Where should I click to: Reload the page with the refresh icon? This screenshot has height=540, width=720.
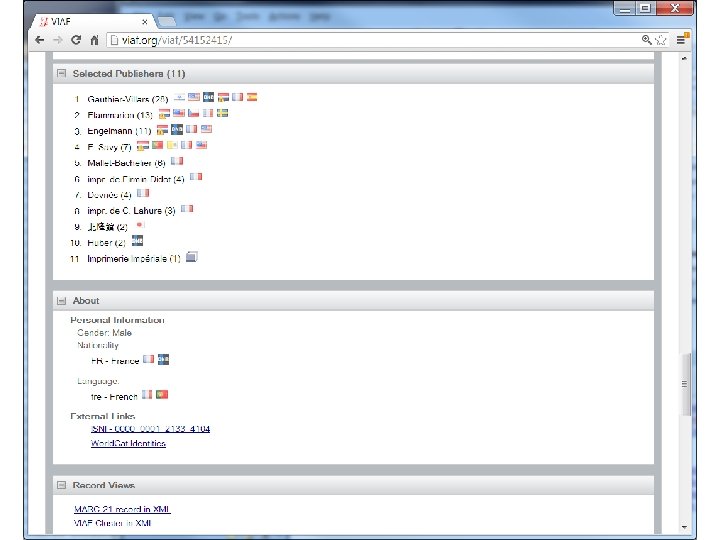point(76,40)
